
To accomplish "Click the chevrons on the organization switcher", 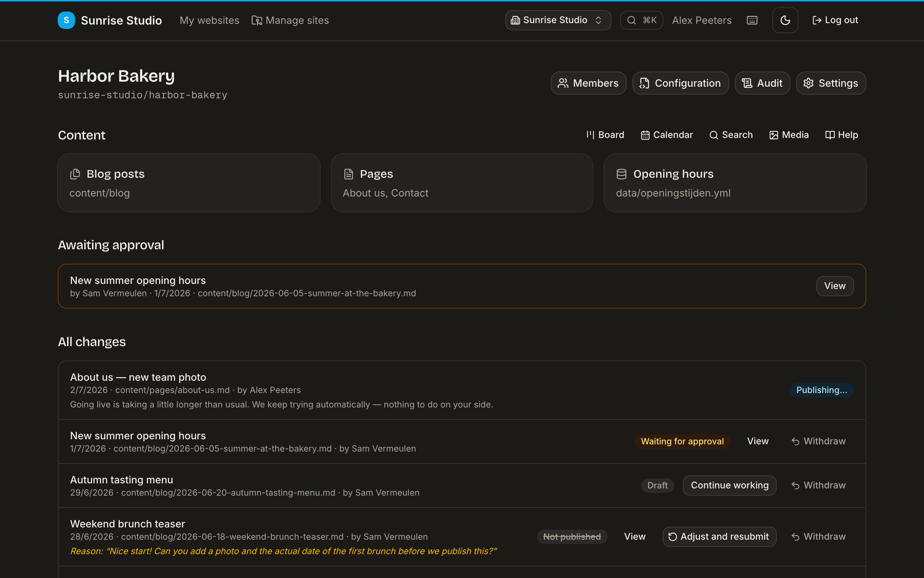I will (598, 20).
